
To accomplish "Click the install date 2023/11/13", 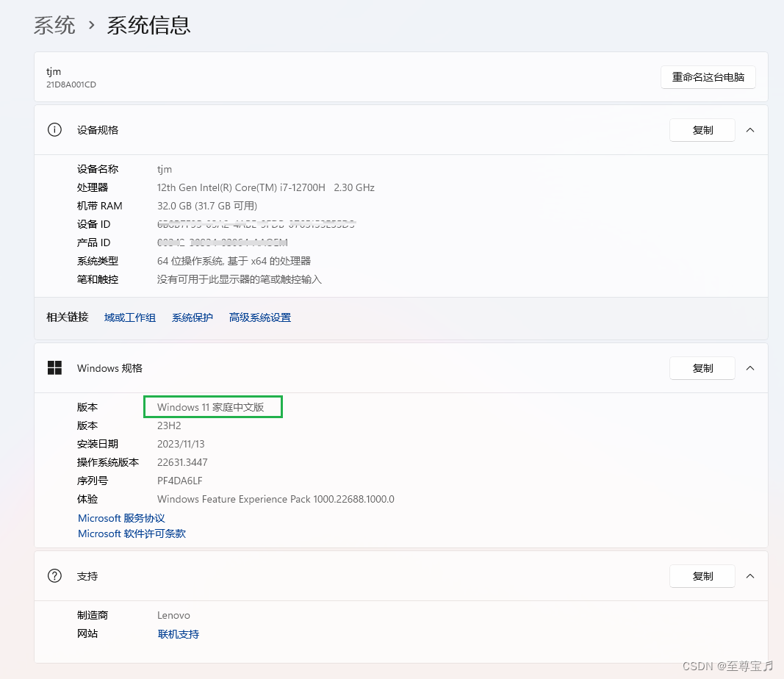I will 181,444.
